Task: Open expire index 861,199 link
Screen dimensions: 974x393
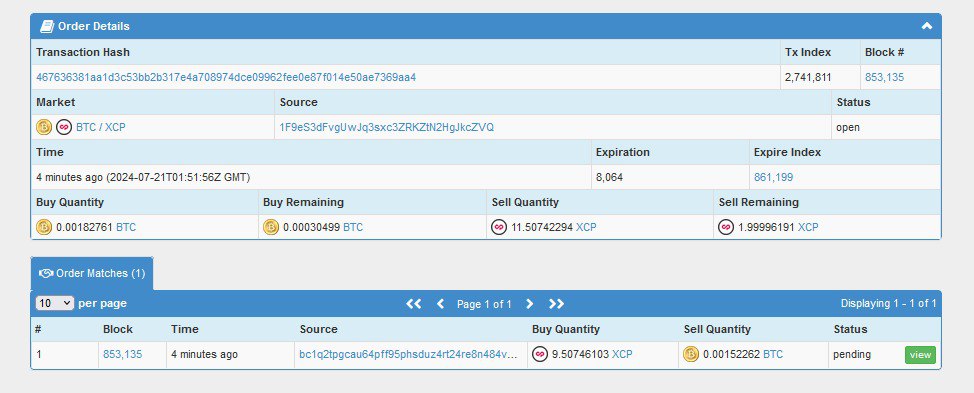Action: click(773, 178)
